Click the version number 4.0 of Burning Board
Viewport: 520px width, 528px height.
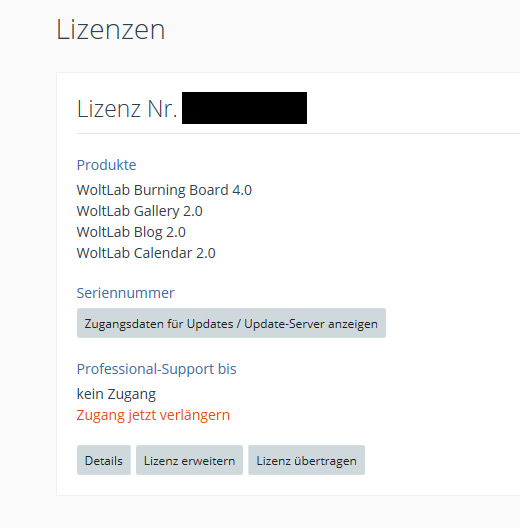[242, 190]
